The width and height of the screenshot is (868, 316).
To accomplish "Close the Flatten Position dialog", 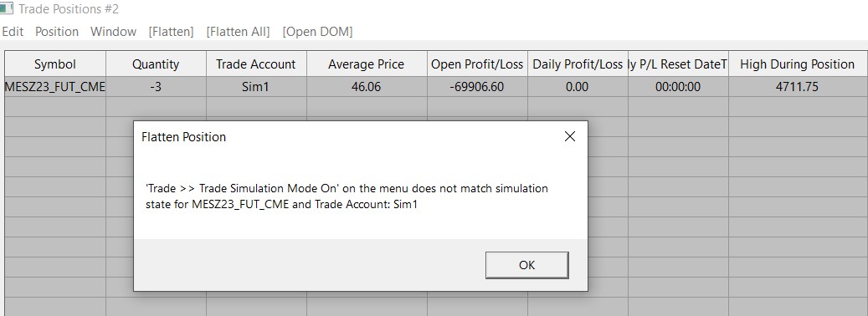I will pos(570,136).
